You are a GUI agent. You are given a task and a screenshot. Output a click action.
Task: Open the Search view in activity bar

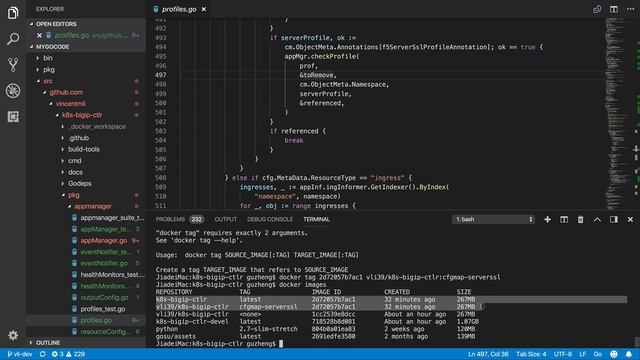click(13, 39)
